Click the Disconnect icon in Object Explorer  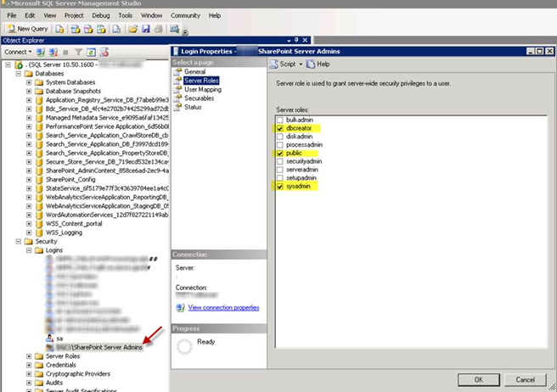(53, 53)
